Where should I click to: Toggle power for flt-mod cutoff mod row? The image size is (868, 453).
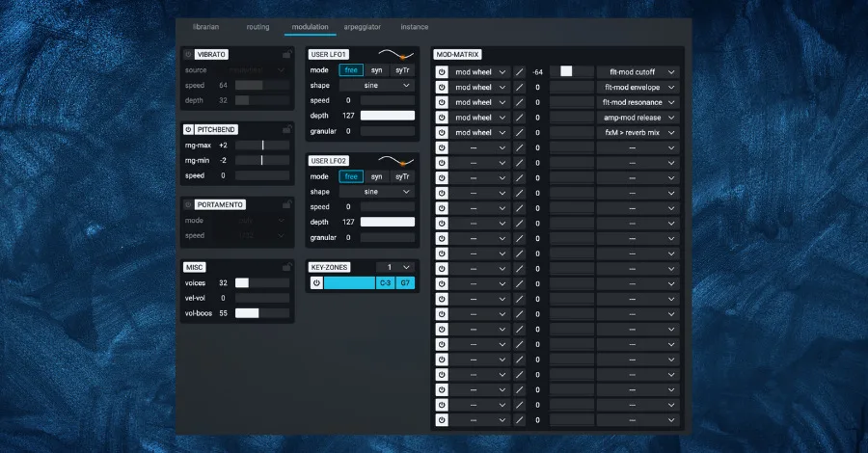442,72
